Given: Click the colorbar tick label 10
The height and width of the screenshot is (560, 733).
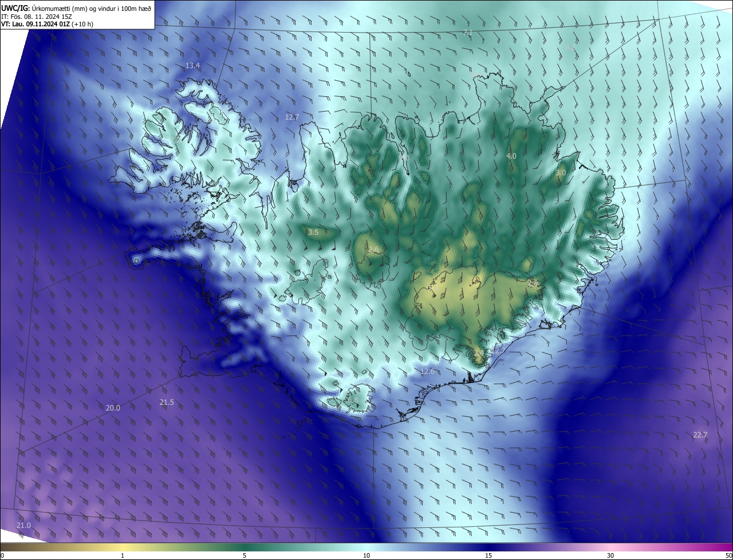Looking at the screenshot, I should tap(366, 555).
